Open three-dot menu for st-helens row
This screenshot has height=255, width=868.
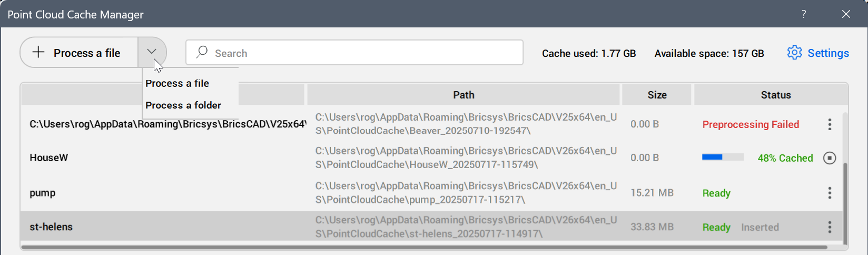point(830,227)
